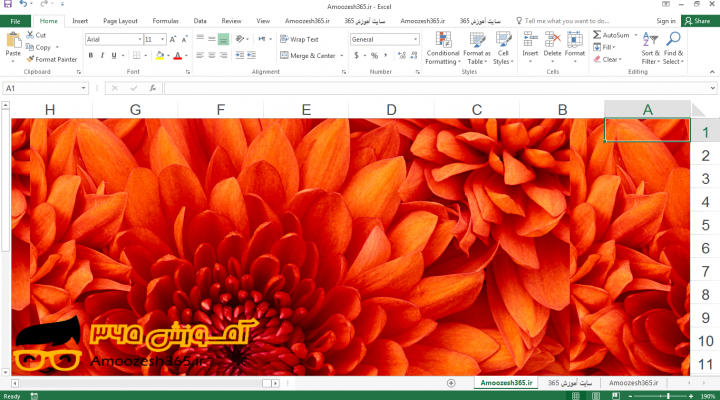This screenshot has width=720, height=400.
Task: Open Sort & Filter menu
Action: pos(650,49)
